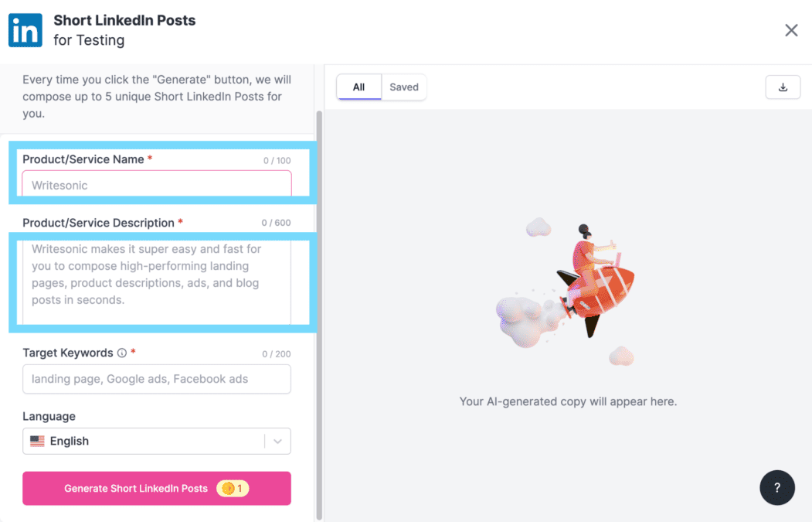The width and height of the screenshot is (812, 522).
Task: Expand the English language selector chevron
Action: pos(277,441)
